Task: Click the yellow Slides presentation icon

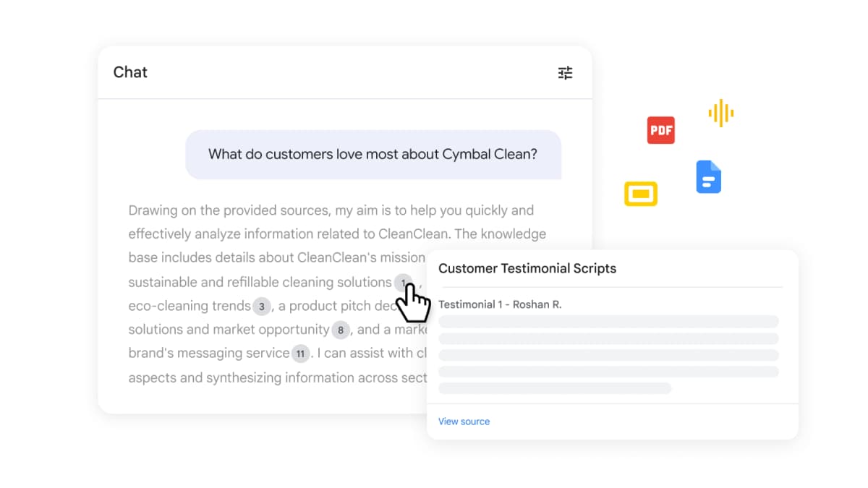Action: pyautogui.click(x=641, y=194)
